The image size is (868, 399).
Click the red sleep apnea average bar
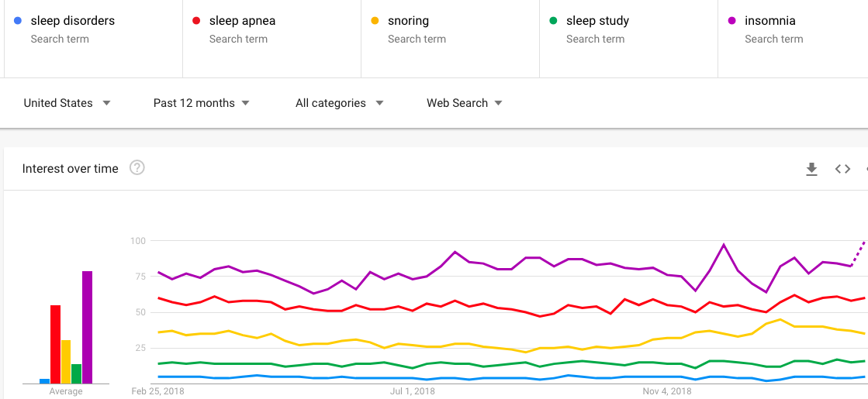pos(56,344)
